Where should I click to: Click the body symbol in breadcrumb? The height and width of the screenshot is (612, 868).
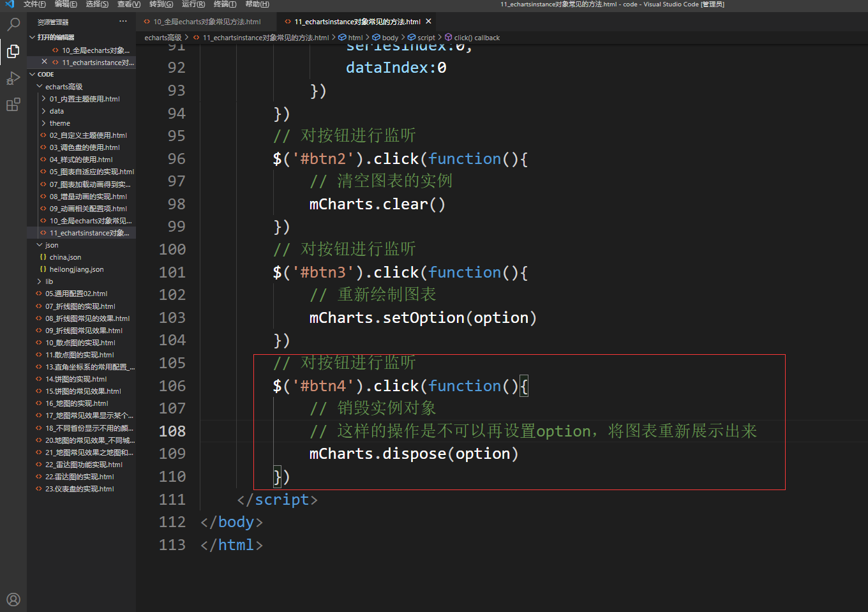385,38
